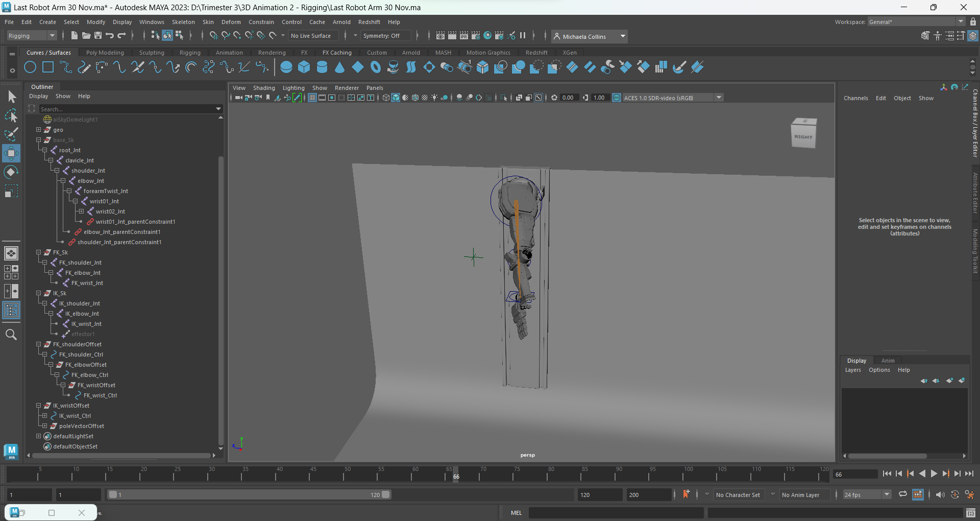Play the animation forwards
Viewport: 980px width, 521px height.
[x=934, y=474]
